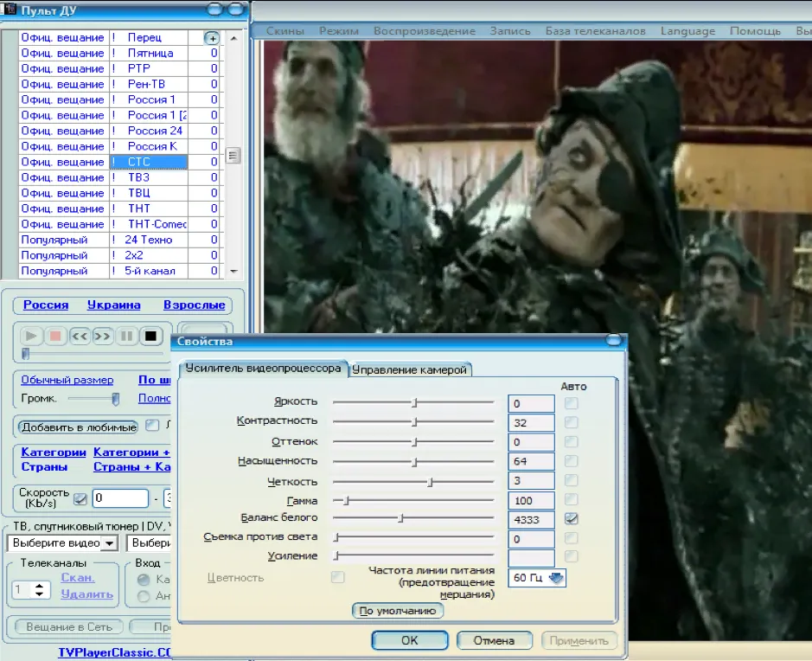This screenshot has width=812, height=661.
Task: Open the Language menu
Action: click(x=687, y=31)
